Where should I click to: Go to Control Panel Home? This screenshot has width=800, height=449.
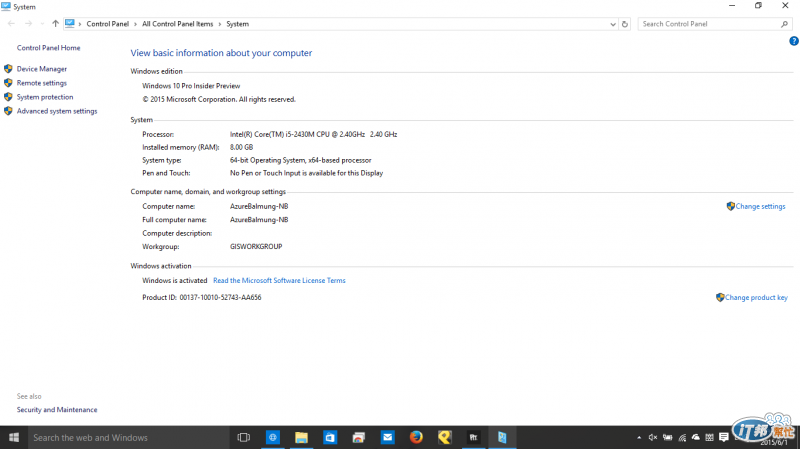[48, 47]
